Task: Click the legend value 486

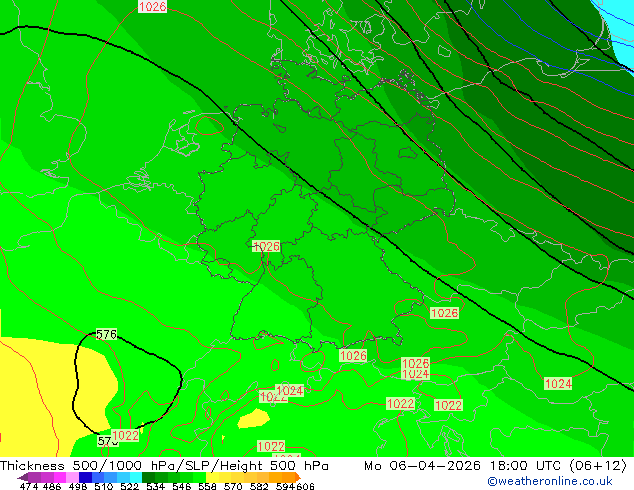Action: [x=52, y=486]
